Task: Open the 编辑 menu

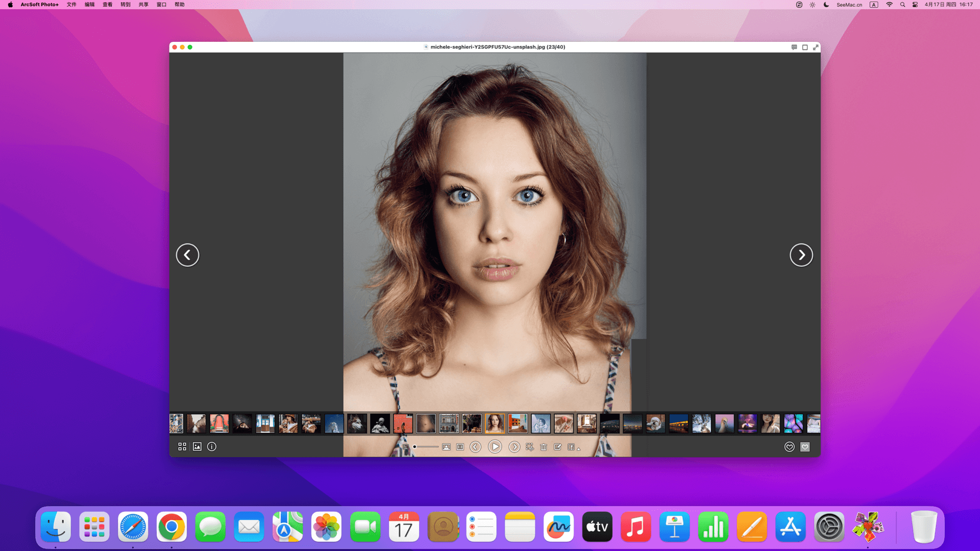Action: coord(89,5)
